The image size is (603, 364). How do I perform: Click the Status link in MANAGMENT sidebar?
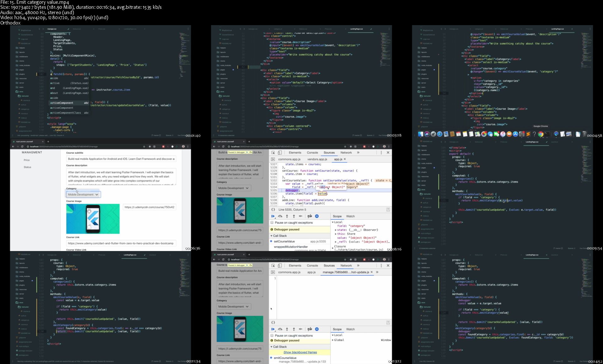pos(27,167)
